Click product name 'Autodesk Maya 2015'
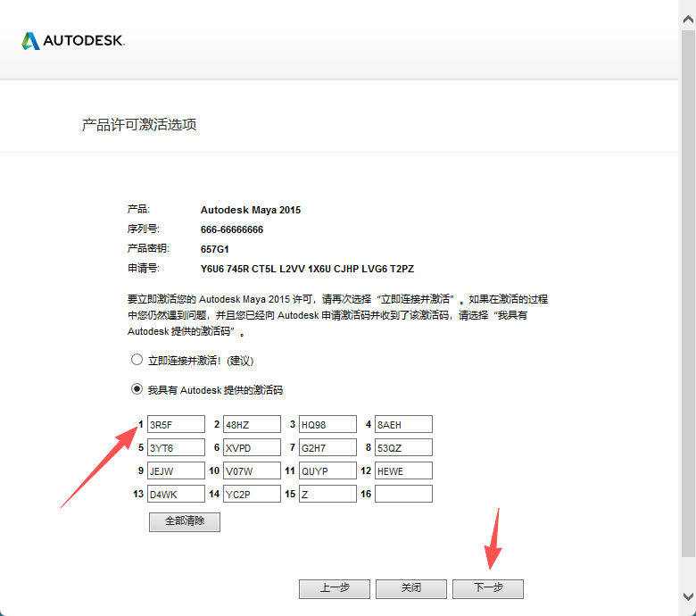This screenshot has width=696, height=616. click(x=251, y=210)
